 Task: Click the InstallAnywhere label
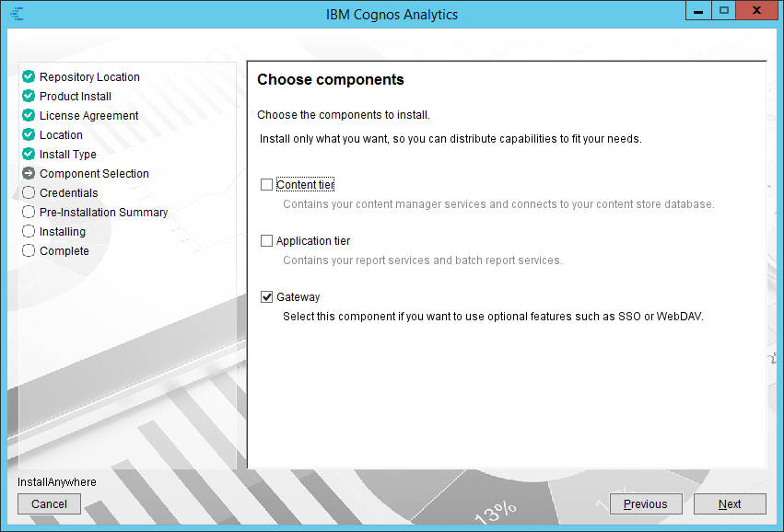(57, 482)
